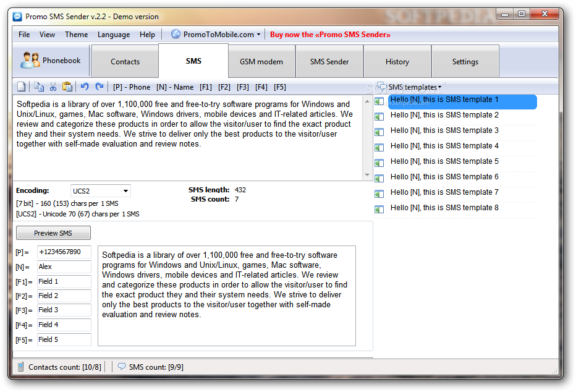Viewport: 576px width, 392px height.
Task: Click the icon beside SMS template 2
Action: 379,117
